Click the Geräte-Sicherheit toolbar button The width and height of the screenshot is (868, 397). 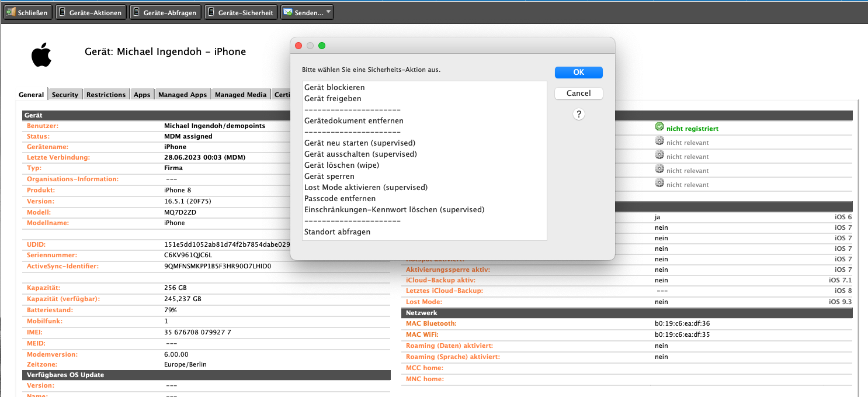pyautogui.click(x=241, y=12)
